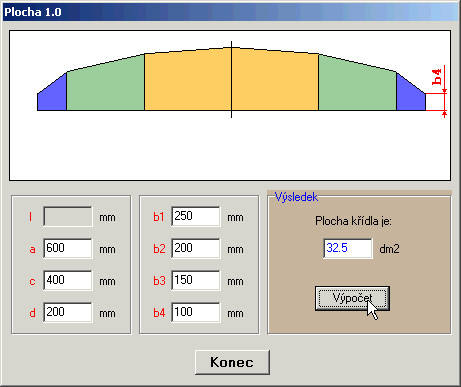Screen dimensions: 461x387
Task: Select the a field containing 600
Action: [68, 248]
